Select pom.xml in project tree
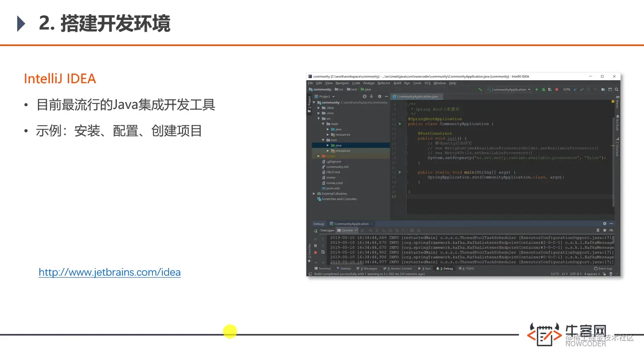 (331, 188)
